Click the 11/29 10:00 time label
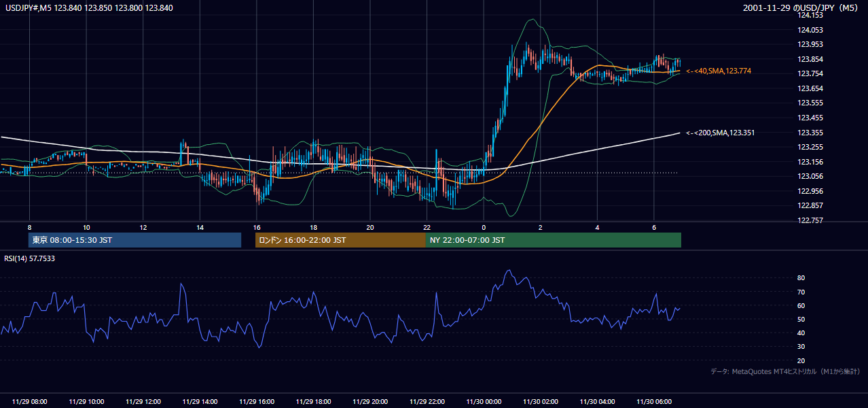This screenshot has width=868, height=408. coord(86,402)
